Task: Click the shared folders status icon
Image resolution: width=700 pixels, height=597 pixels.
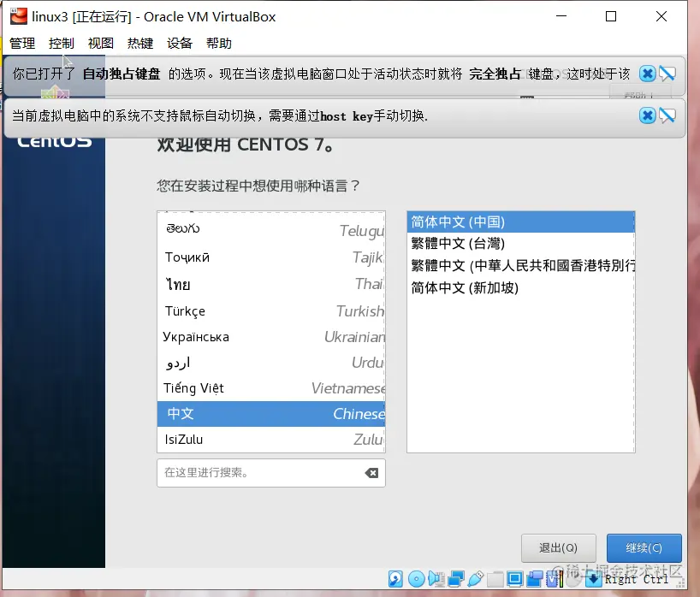Action: pyautogui.click(x=495, y=579)
